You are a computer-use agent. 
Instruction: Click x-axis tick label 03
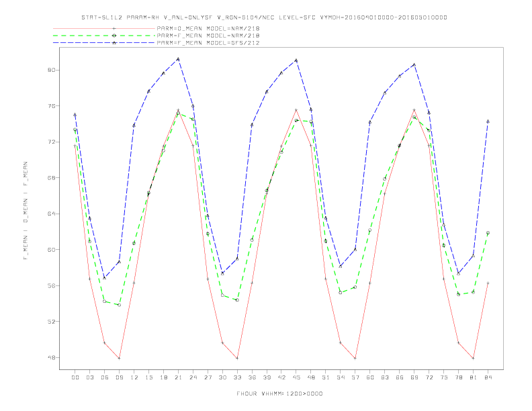coord(89,377)
